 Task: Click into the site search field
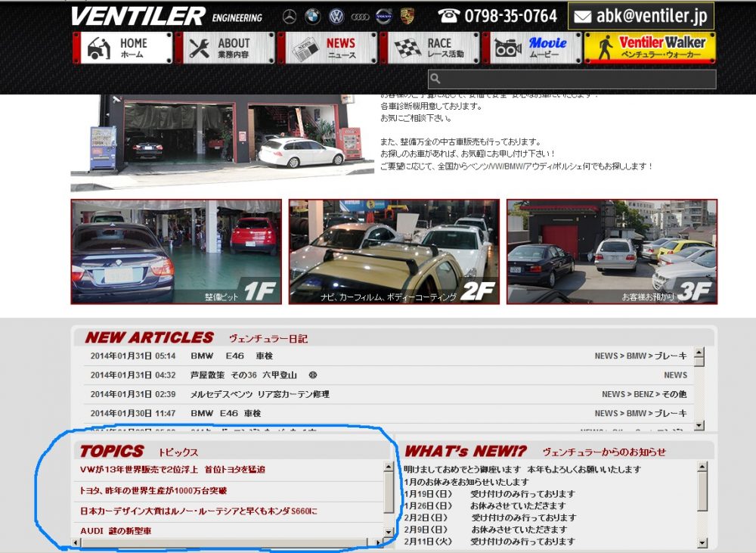572,79
